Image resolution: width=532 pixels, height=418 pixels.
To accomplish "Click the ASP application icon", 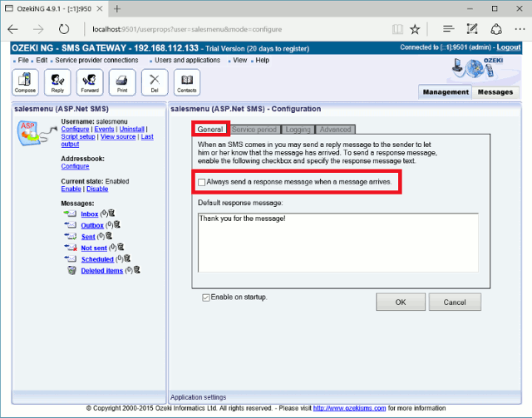I will 37,133.
